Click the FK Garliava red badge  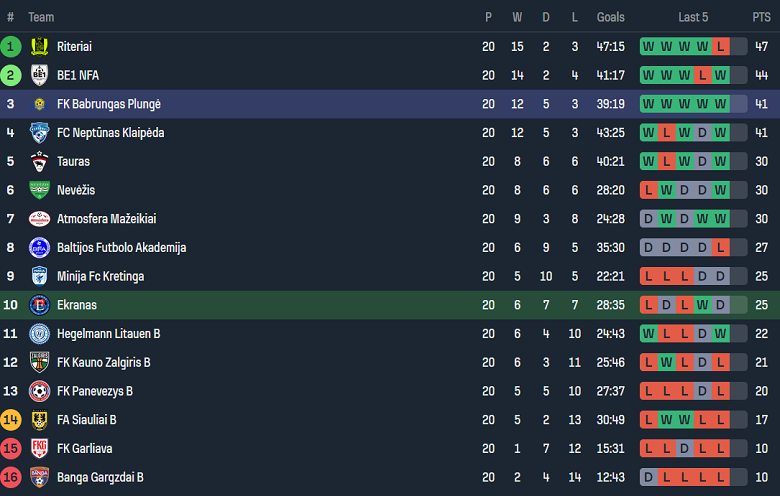pos(39,448)
